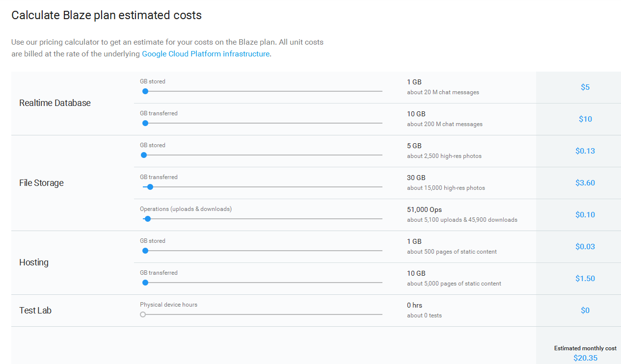Click the Realtime Database GB transferred slider handle

(145, 123)
